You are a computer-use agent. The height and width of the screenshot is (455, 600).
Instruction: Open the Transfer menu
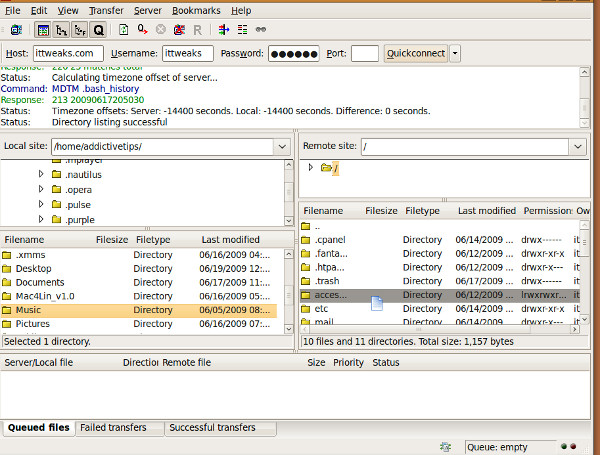[x=106, y=11]
